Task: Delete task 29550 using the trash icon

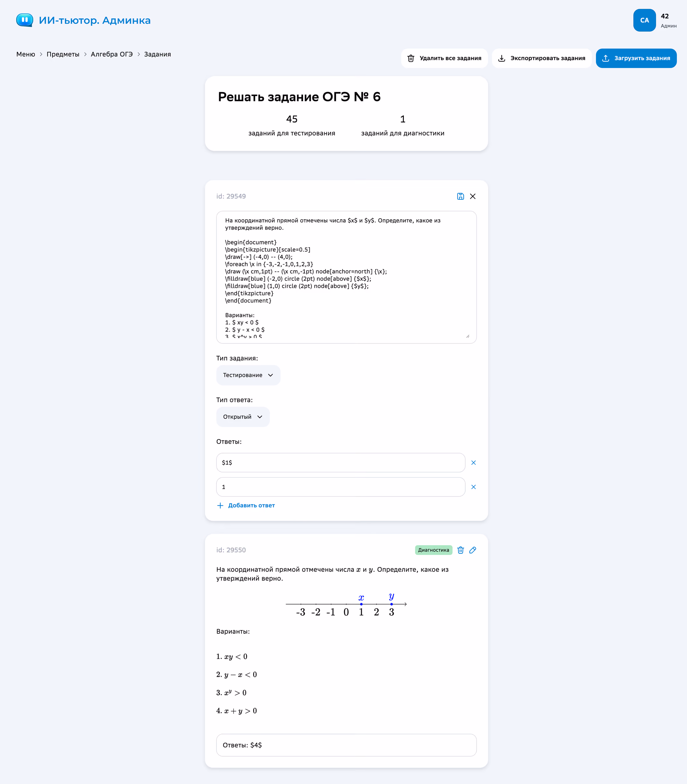Action: (x=460, y=550)
